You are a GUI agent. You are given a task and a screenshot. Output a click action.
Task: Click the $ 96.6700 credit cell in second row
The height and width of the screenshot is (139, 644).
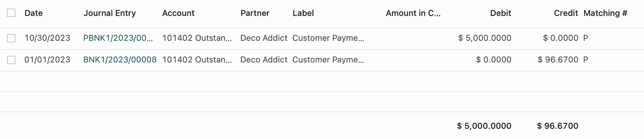[x=558, y=60]
